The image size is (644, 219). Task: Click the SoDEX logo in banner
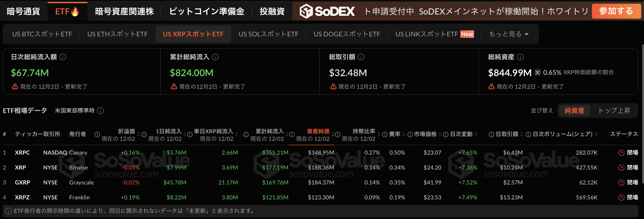point(327,11)
